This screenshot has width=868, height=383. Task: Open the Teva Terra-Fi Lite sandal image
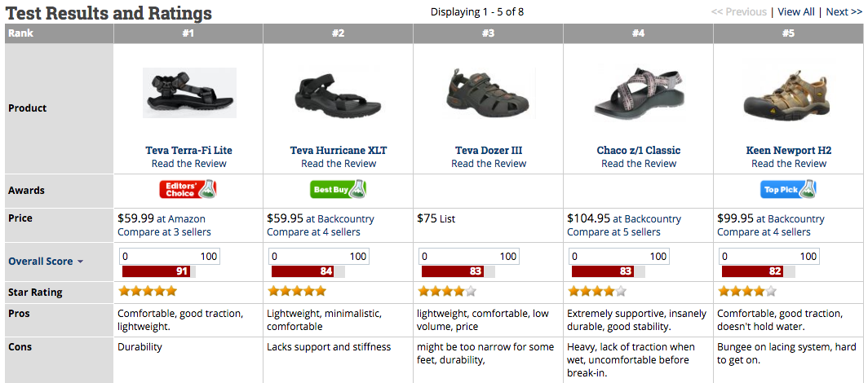(x=189, y=93)
